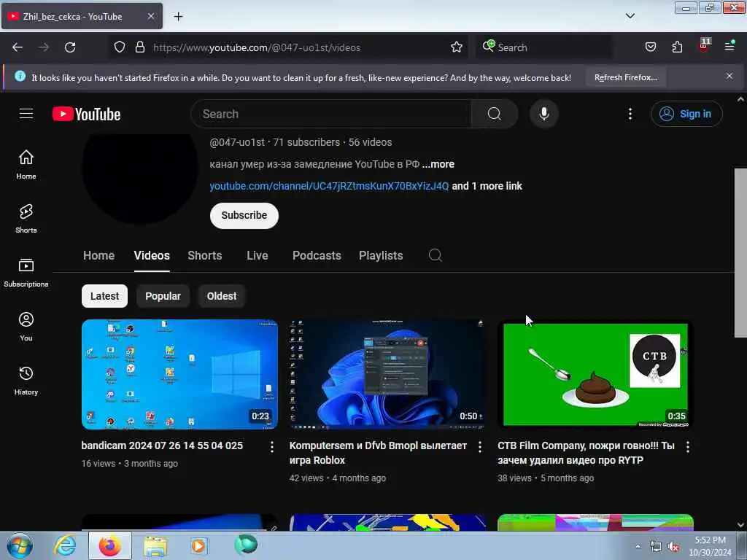The height and width of the screenshot is (560, 747).
Task: Go to Home in the YouTube sidebar
Action: point(26,165)
